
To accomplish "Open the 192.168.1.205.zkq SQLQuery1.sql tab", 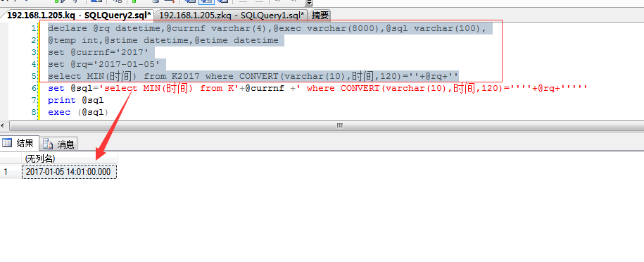I will point(232,15).
